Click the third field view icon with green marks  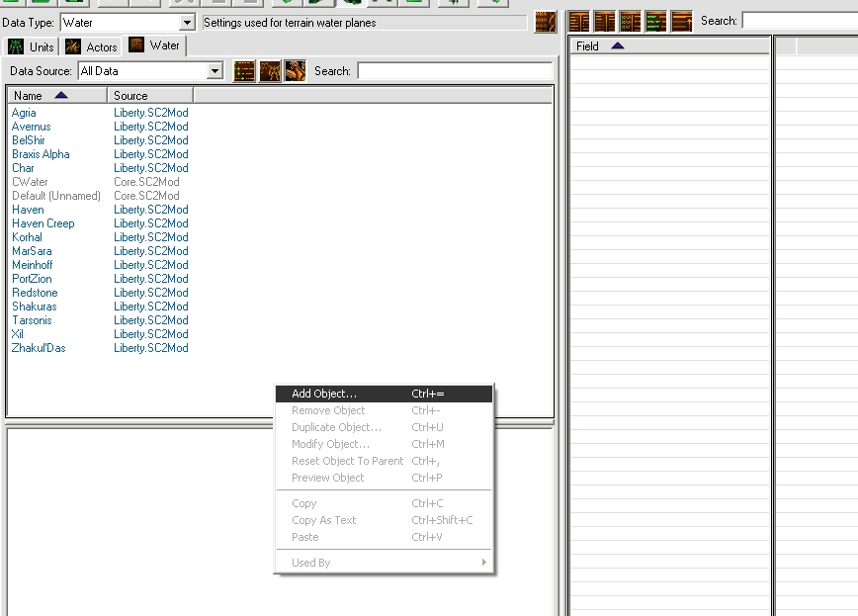(x=631, y=22)
